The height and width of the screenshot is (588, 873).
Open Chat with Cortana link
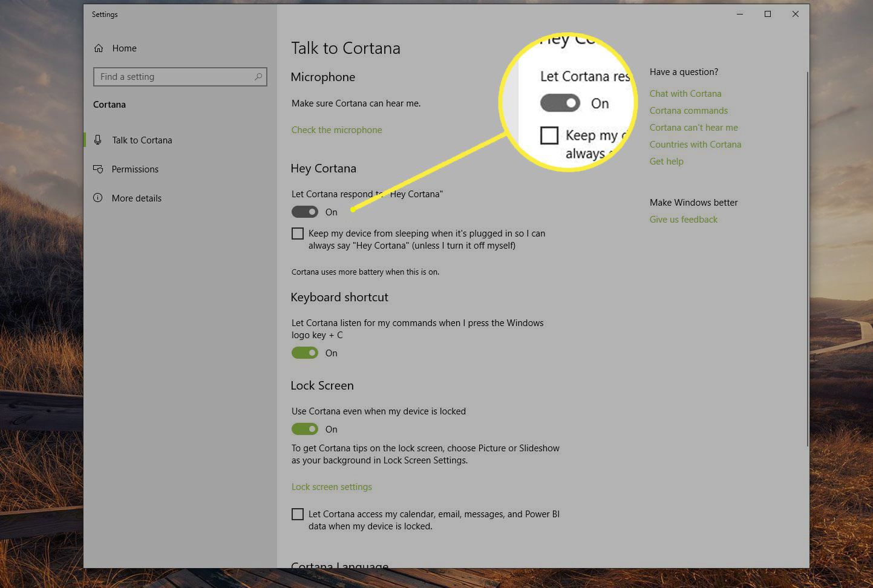685,94
